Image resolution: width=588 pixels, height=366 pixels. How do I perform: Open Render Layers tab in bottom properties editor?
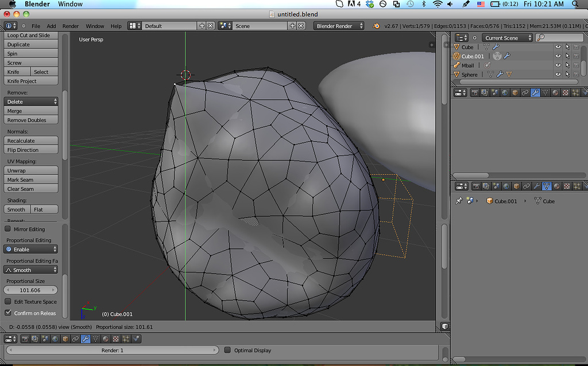pyautogui.click(x=35, y=339)
